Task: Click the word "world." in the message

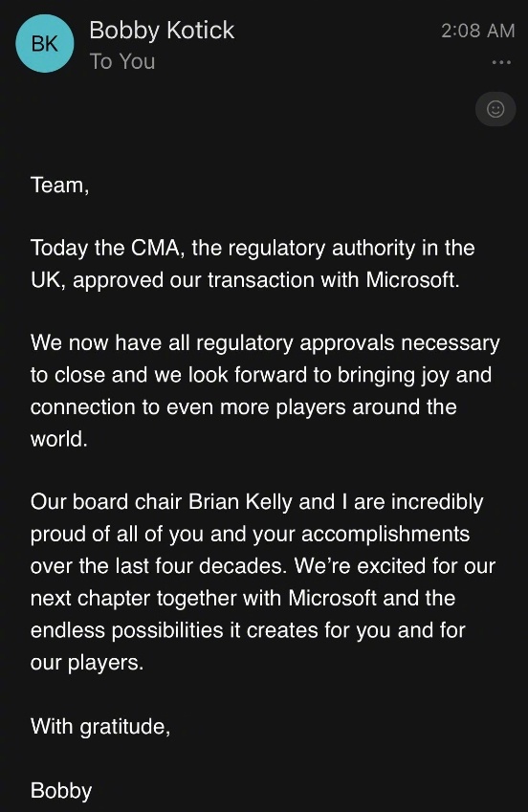Action: (58, 439)
